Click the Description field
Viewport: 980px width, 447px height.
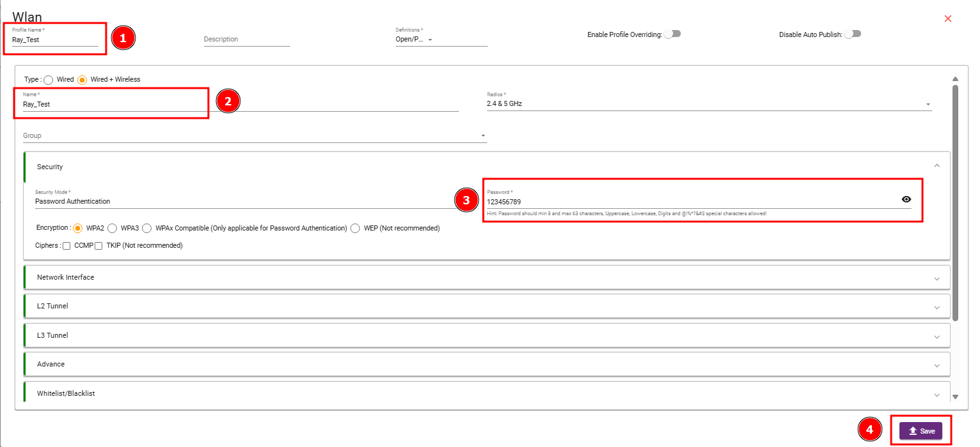click(x=247, y=39)
